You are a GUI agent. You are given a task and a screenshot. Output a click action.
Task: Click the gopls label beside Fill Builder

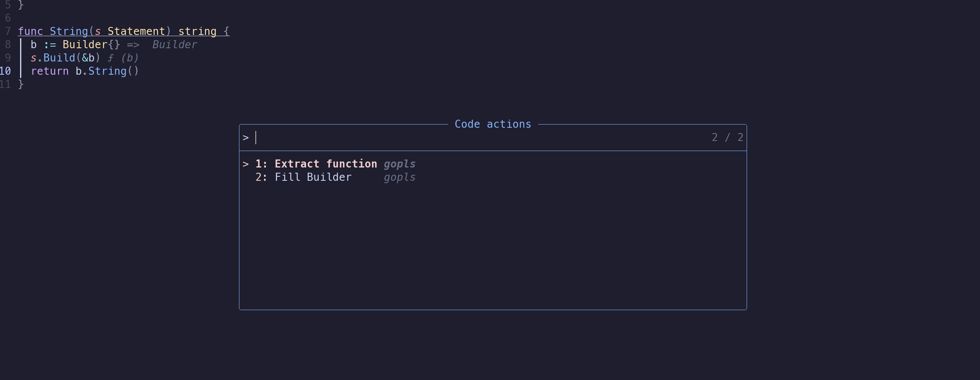pyautogui.click(x=399, y=177)
